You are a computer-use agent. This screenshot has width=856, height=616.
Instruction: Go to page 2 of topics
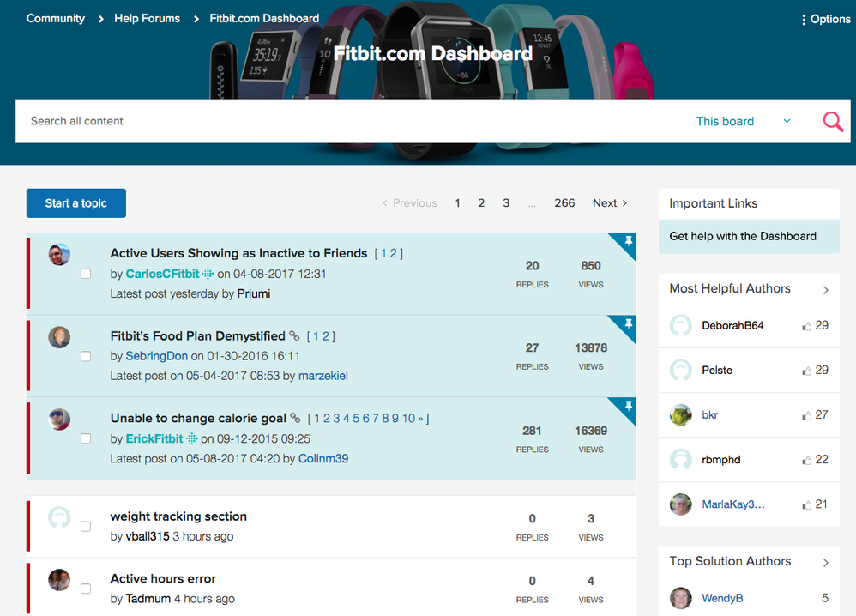point(481,203)
